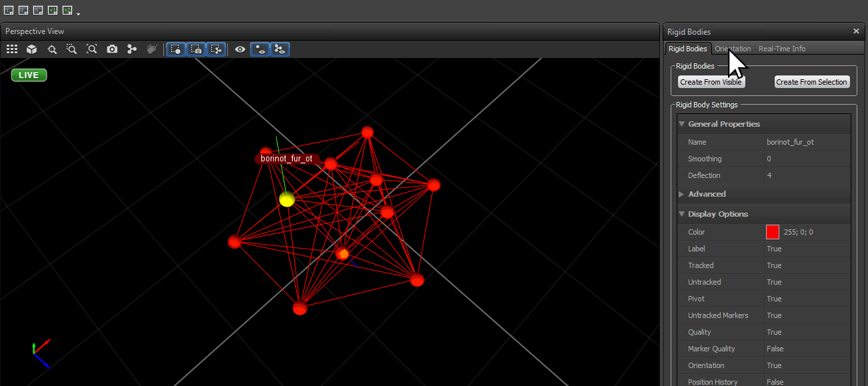Close the Rigid Bodies panel
The height and width of the screenshot is (386, 868).
click(x=856, y=31)
